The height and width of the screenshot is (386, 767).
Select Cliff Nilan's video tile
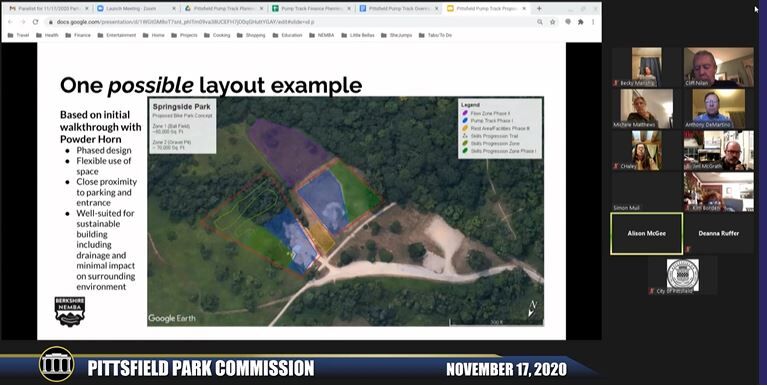click(718, 67)
